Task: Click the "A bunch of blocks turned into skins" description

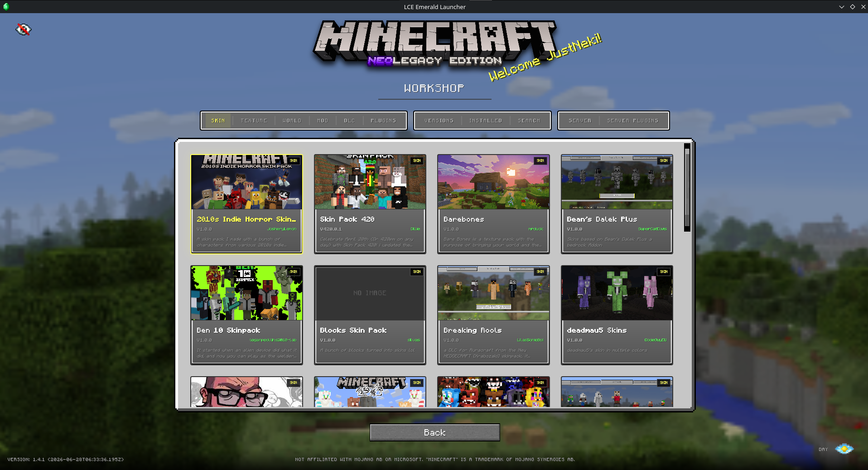Action: tap(367, 350)
